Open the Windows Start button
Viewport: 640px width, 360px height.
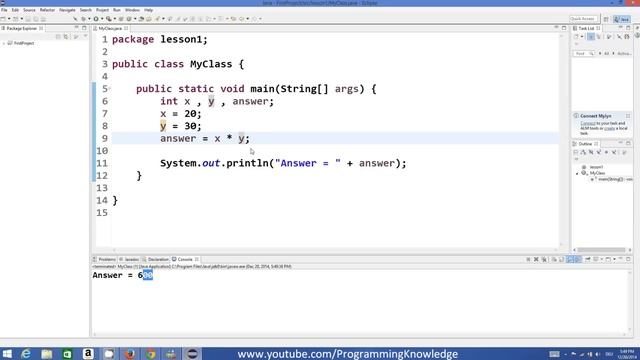click(x=7, y=354)
